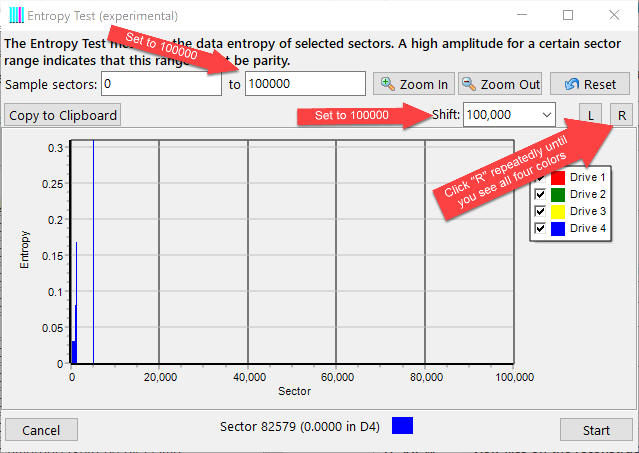The width and height of the screenshot is (639, 453).
Task: Click the Start button
Action: [596, 429]
